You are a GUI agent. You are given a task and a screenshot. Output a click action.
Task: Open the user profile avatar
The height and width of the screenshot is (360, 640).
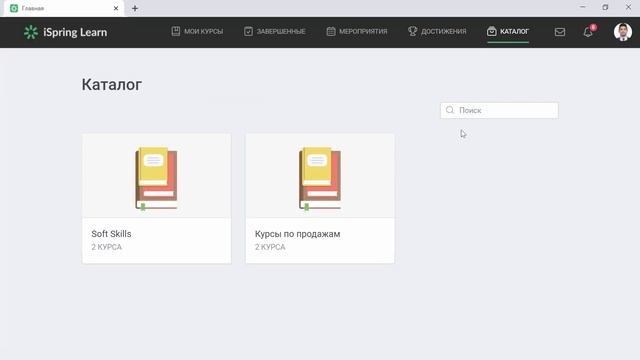[622, 32]
